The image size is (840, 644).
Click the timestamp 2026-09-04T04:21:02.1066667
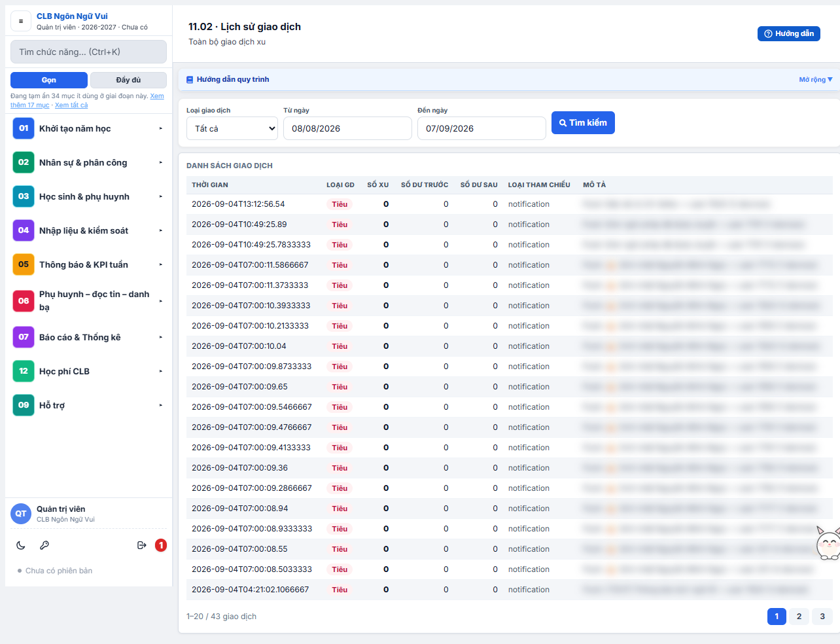pyautogui.click(x=250, y=590)
